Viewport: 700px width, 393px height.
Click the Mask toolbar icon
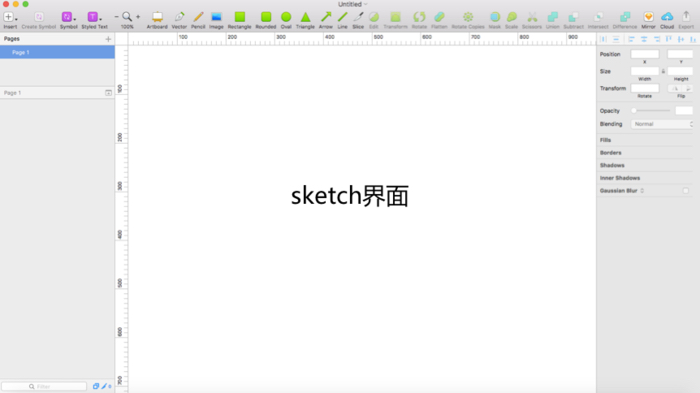(495, 17)
